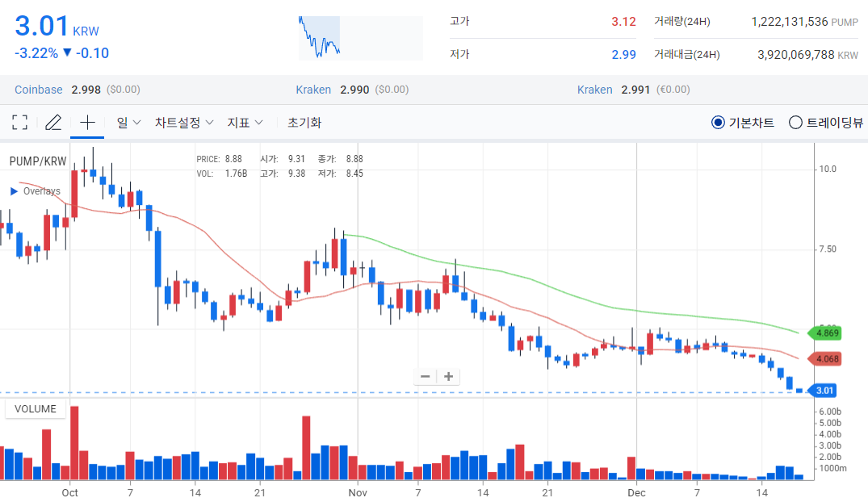
Task: Click the PUMP/KRW chart title
Action: point(37,161)
